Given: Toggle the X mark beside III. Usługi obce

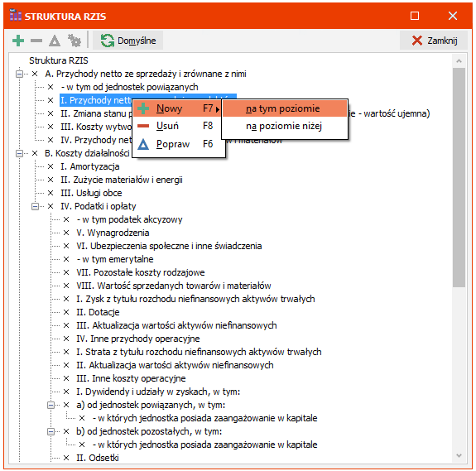Looking at the screenshot, I should pos(50,193).
